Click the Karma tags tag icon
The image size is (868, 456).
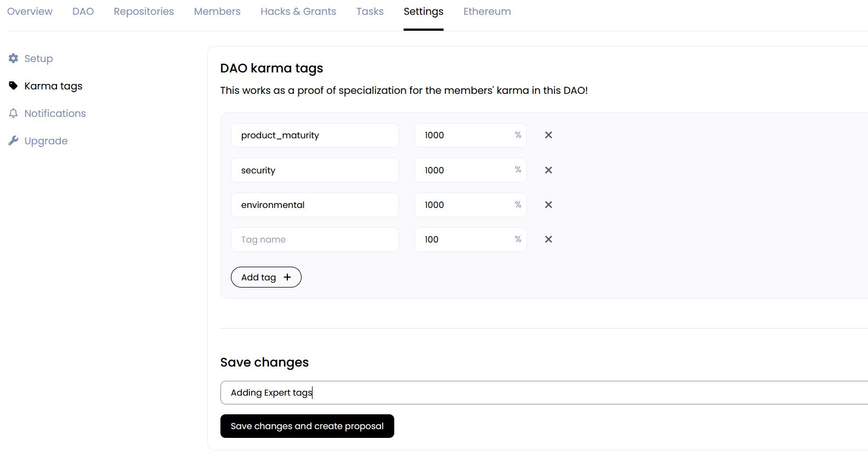[14, 86]
